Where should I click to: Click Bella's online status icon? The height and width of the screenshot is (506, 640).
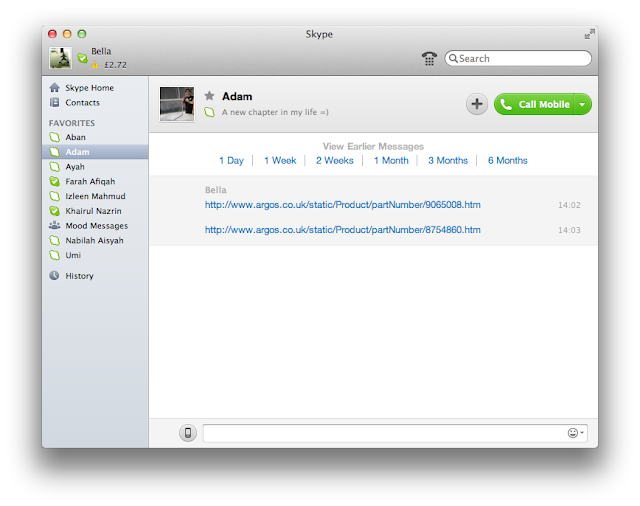[82, 58]
